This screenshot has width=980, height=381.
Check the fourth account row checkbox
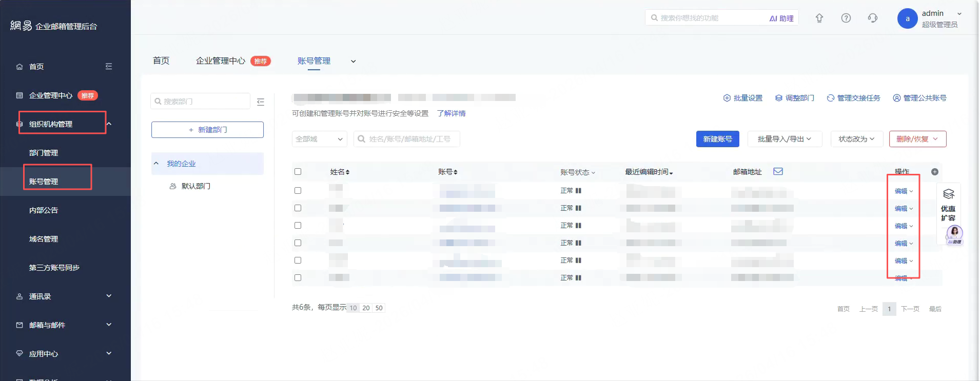click(298, 243)
